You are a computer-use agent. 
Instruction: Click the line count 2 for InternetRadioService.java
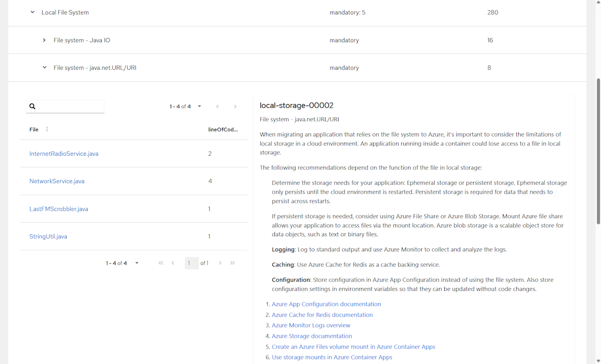tap(210, 154)
